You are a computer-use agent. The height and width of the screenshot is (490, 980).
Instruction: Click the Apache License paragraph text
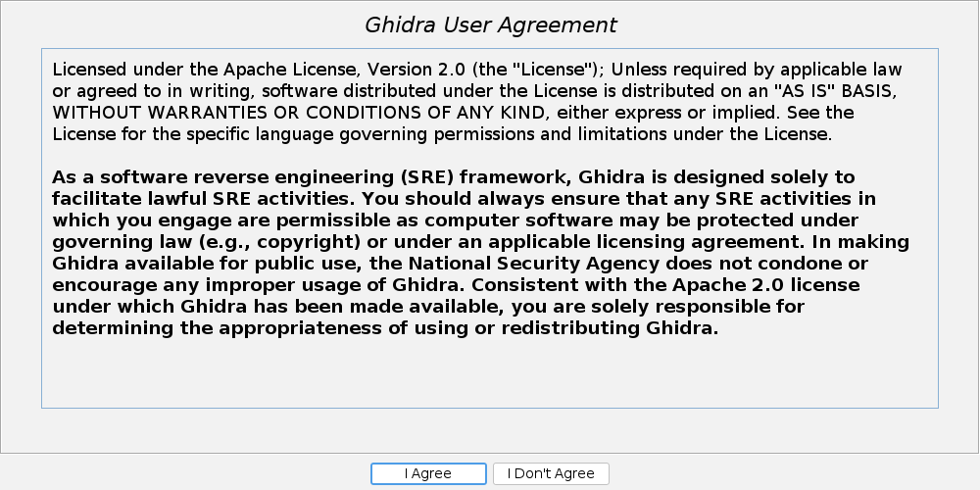477,101
